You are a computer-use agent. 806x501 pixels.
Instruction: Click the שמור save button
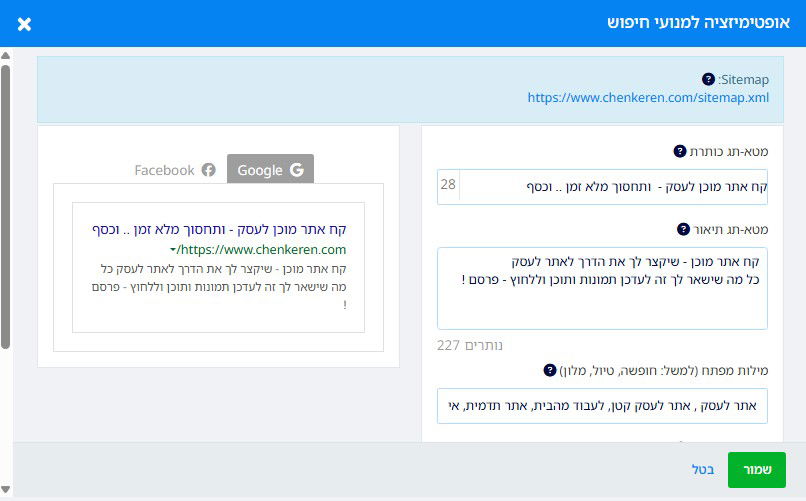coord(757,470)
